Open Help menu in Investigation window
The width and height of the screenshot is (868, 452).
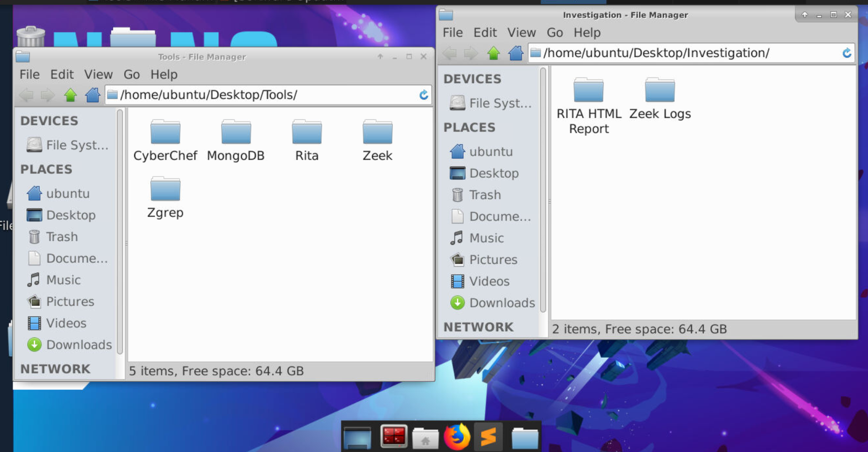click(x=587, y=32)
